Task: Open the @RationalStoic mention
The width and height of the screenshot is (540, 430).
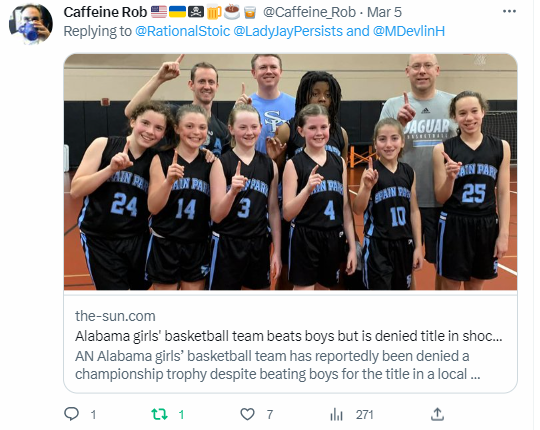Action: click(183, 31)
